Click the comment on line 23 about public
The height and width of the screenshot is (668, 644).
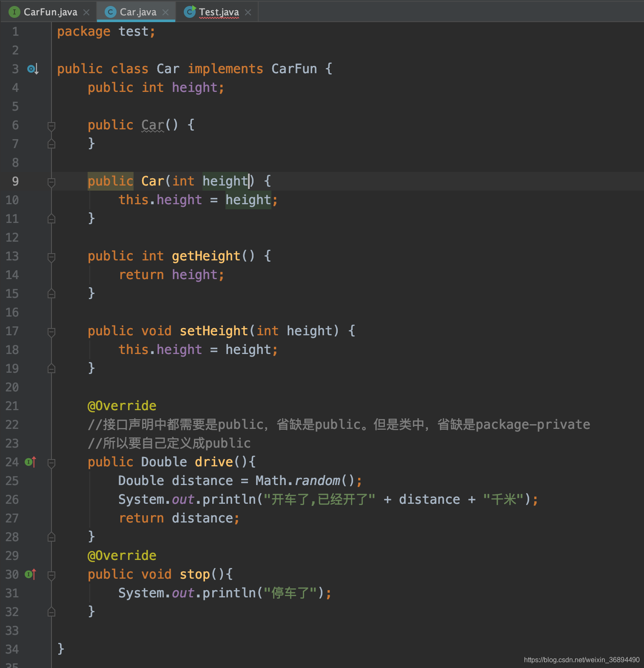[x=169, y=443]
